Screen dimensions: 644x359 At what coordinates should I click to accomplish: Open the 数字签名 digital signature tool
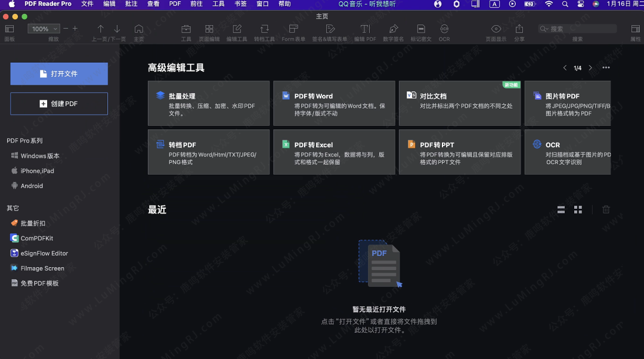(394, 29)
